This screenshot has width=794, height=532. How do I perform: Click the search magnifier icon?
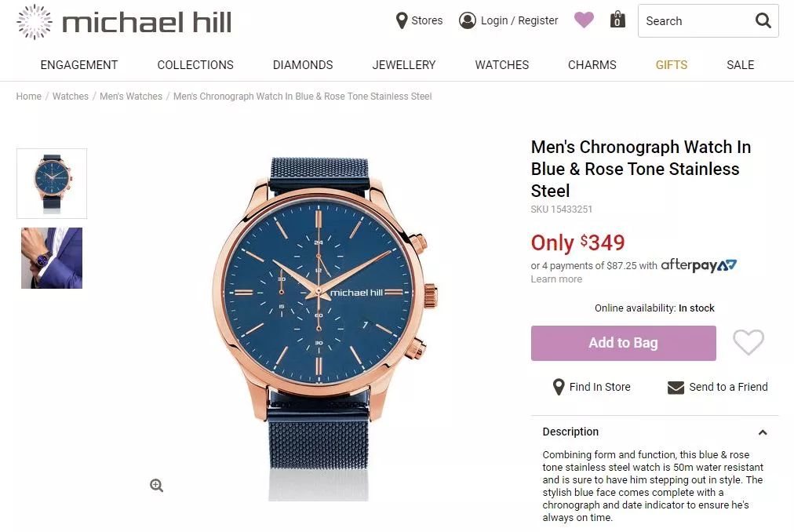[x=763, y=20]
